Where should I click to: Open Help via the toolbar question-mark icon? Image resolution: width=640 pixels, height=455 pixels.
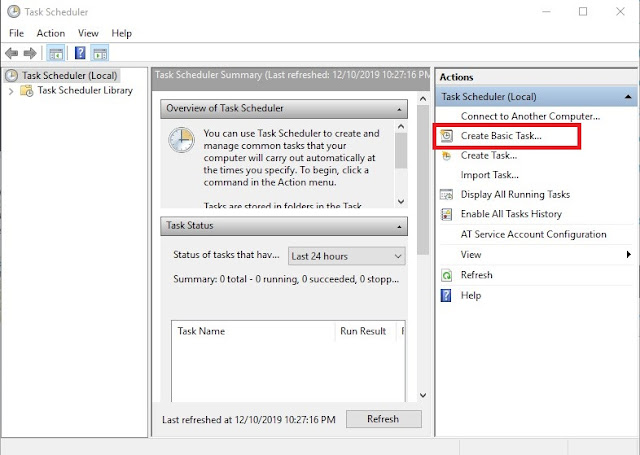[x=80, y=53]
